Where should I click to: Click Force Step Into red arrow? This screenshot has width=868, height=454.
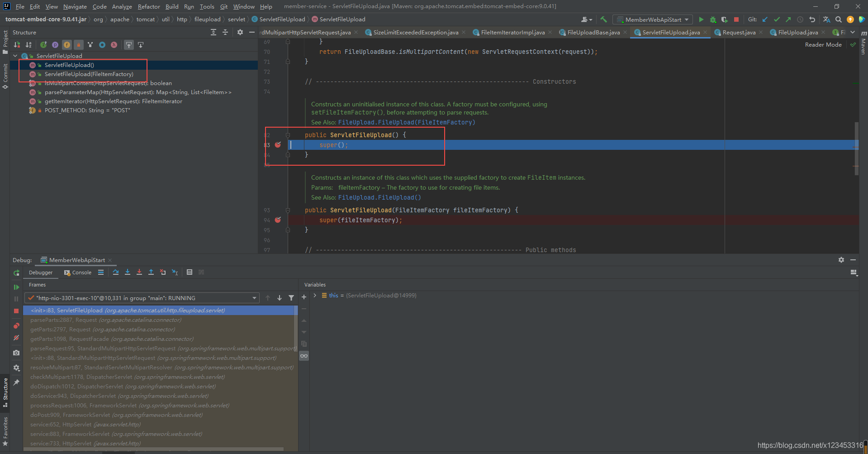[139, 272]
